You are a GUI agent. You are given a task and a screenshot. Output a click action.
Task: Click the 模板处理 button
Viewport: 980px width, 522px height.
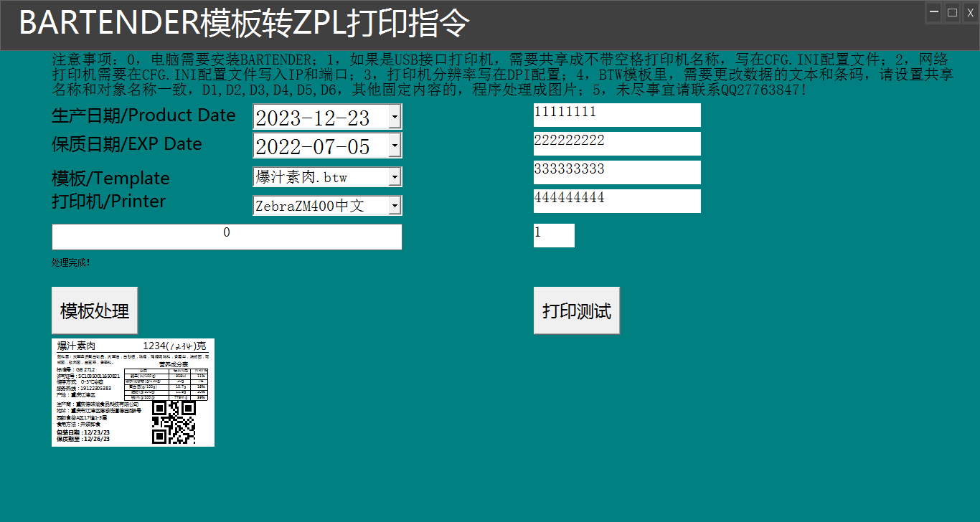point(95,310)
